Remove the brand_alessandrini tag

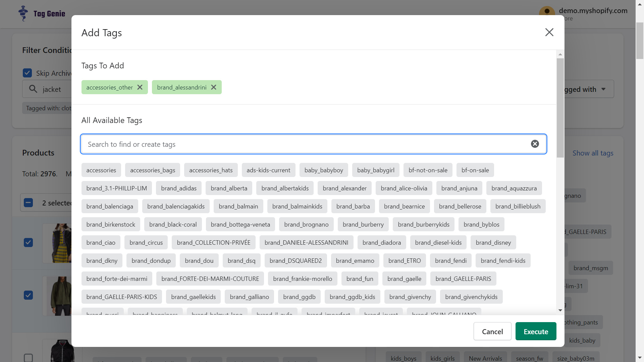pyautogui.click(x=214, y=87)
